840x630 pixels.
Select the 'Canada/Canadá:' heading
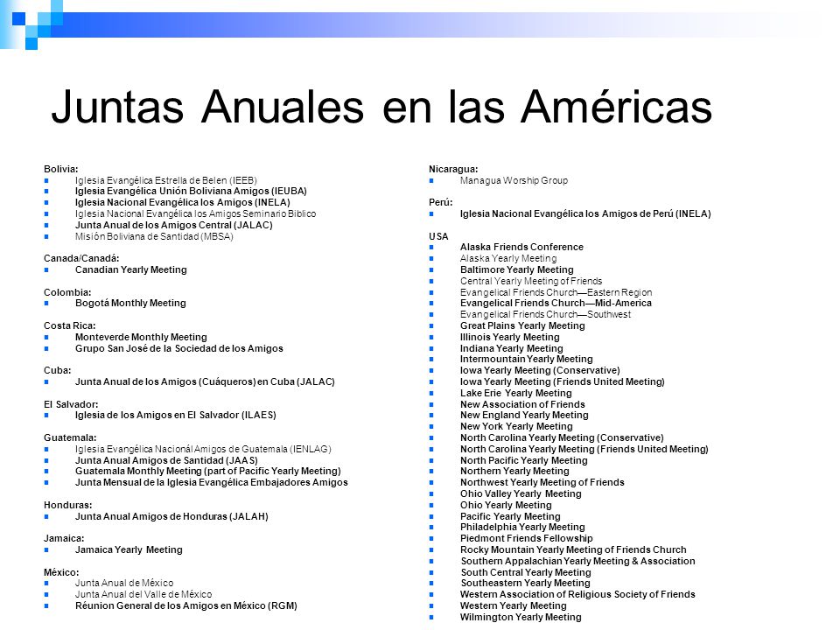81,258
